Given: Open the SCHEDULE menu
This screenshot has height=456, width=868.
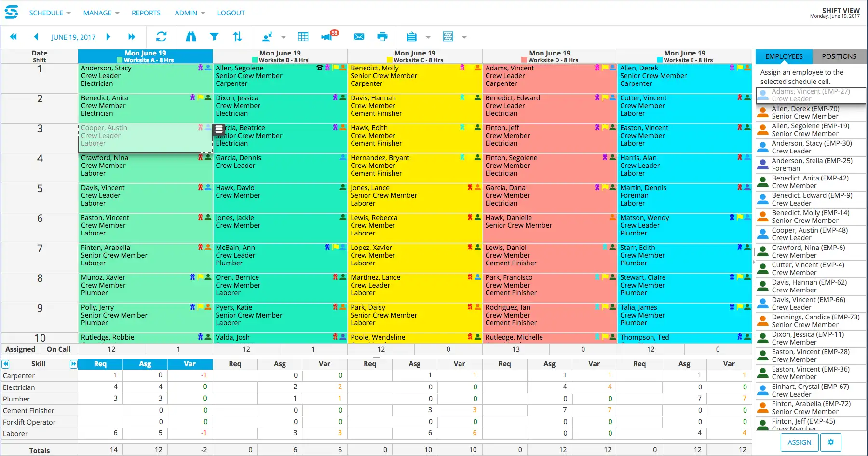Looking at the screenshot, I should (50, 13).
